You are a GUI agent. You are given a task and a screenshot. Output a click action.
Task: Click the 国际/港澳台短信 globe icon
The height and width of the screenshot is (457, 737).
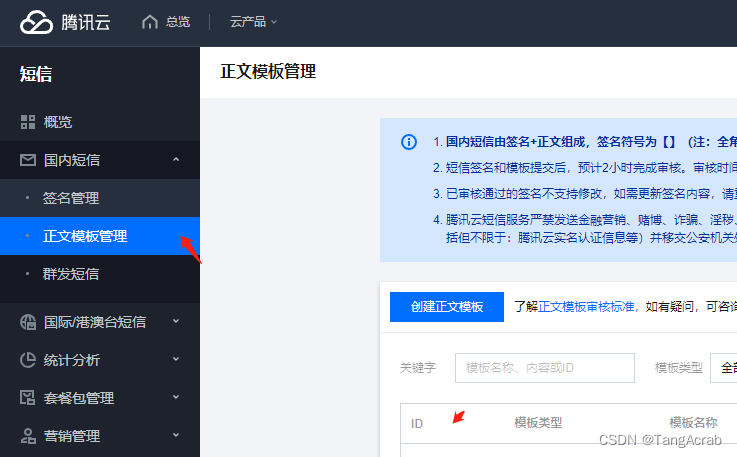point(28,323)
